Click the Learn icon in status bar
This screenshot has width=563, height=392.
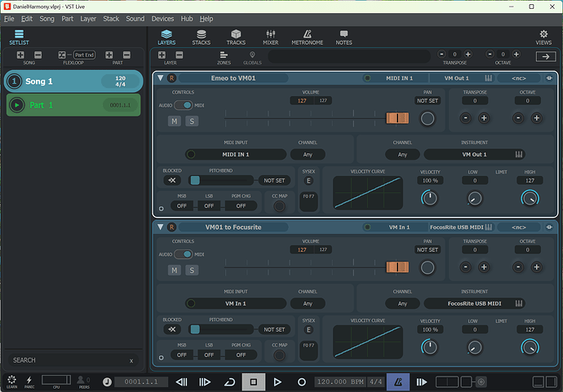pyautogui.click(x=11, y=381)
